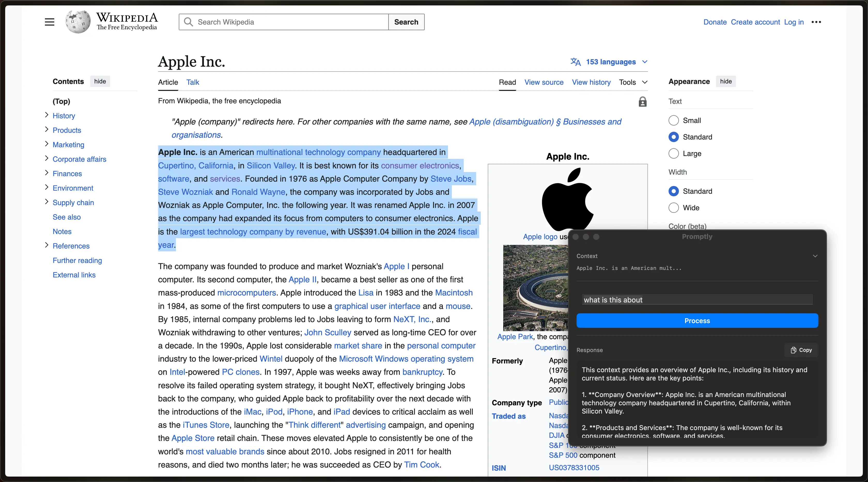Select the Small text size option

(673, 120)
